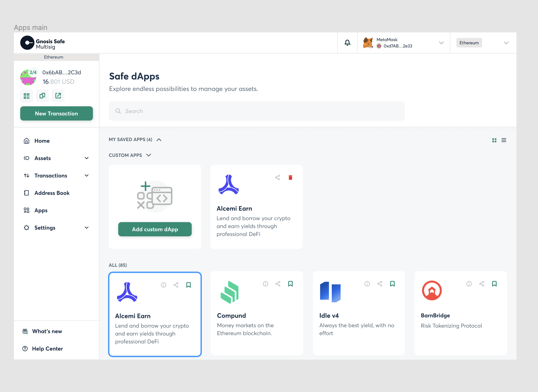538x392 pixels.
Task: Copy the Safe address using copy icon
Action: point(42,96)
